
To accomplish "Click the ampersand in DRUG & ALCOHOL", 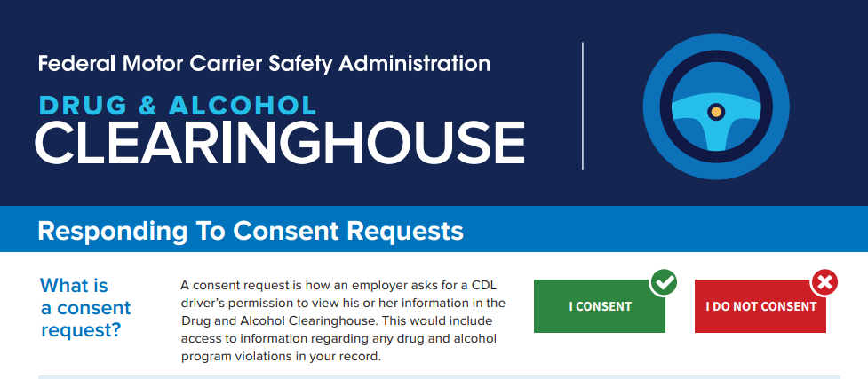I will [x=149, y=105].
